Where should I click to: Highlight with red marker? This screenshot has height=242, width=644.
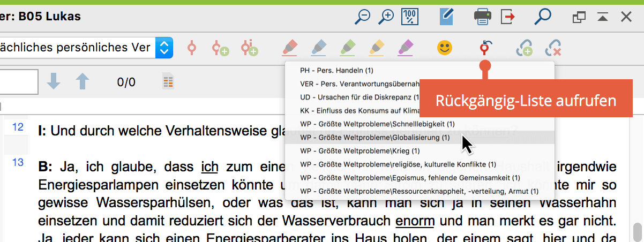[x=289, y=48]
